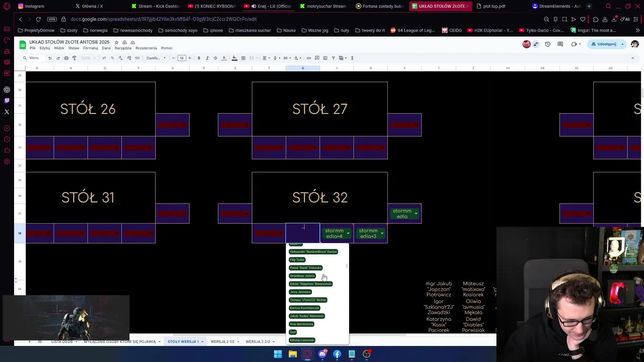The height and width of the screenshot is (362, 644).
Task: Create a filter with funnel icon
Action: (333, 58)
